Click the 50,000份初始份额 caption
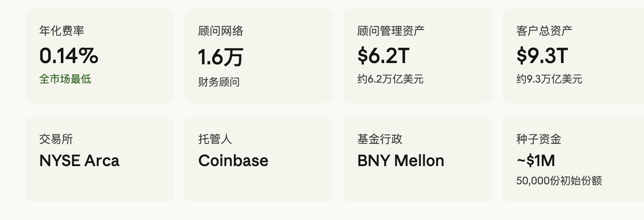 pyautogui.click(x=559, y=181)
